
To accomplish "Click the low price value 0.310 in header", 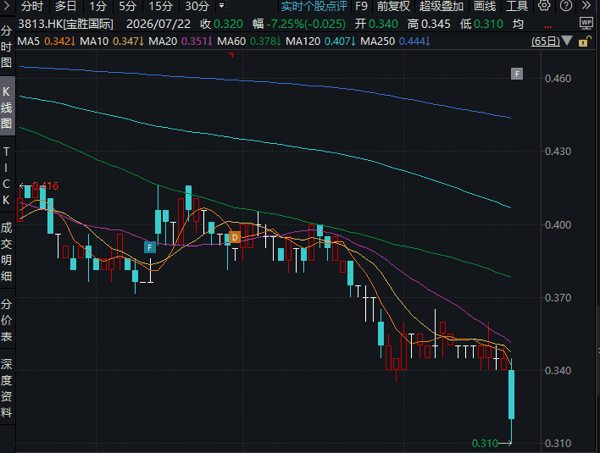I will (488, 24).
